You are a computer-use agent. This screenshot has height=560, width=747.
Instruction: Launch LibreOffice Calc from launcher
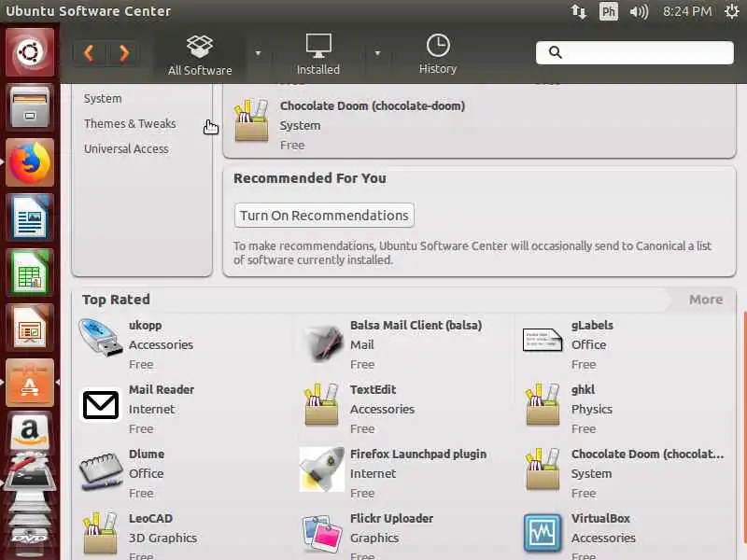30,273
